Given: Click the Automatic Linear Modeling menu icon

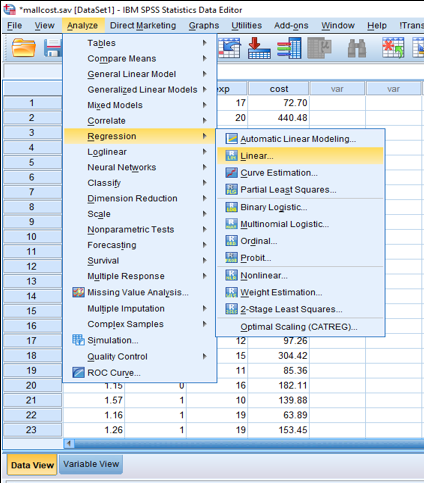Looking at the screenshot, I should point(231,139).
